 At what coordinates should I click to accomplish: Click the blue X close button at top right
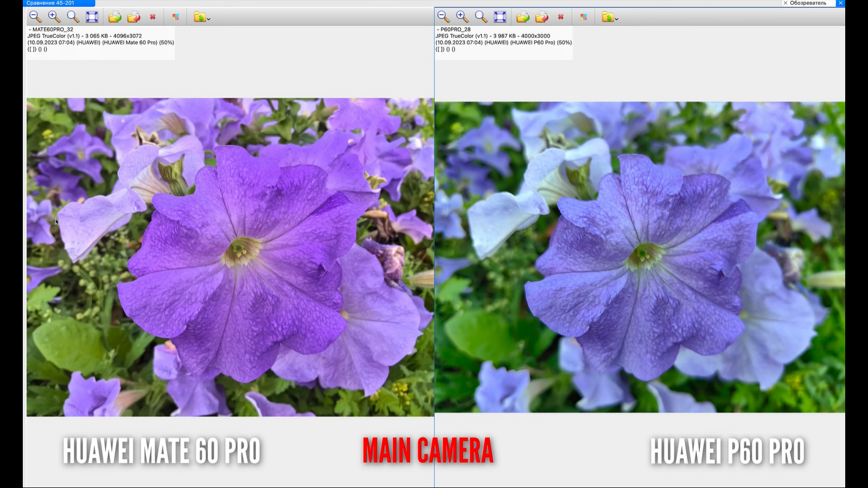click(840, 3)
